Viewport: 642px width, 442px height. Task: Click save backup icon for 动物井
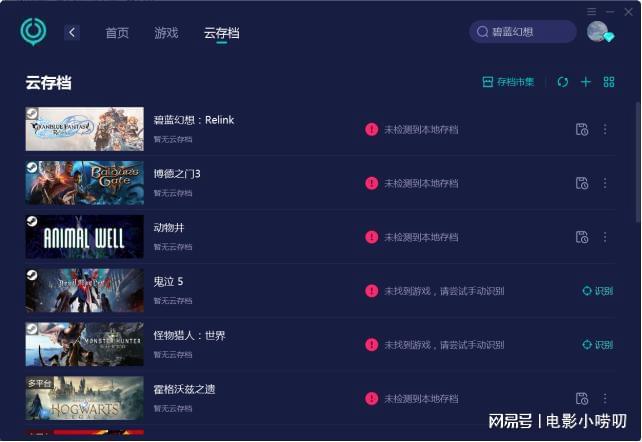click(x=582, y=237)
